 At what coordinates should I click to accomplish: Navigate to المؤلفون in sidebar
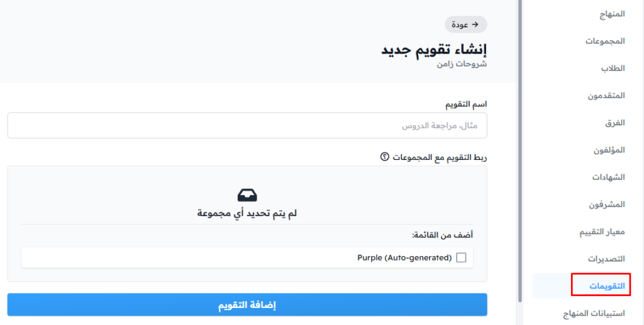point(609,150)
